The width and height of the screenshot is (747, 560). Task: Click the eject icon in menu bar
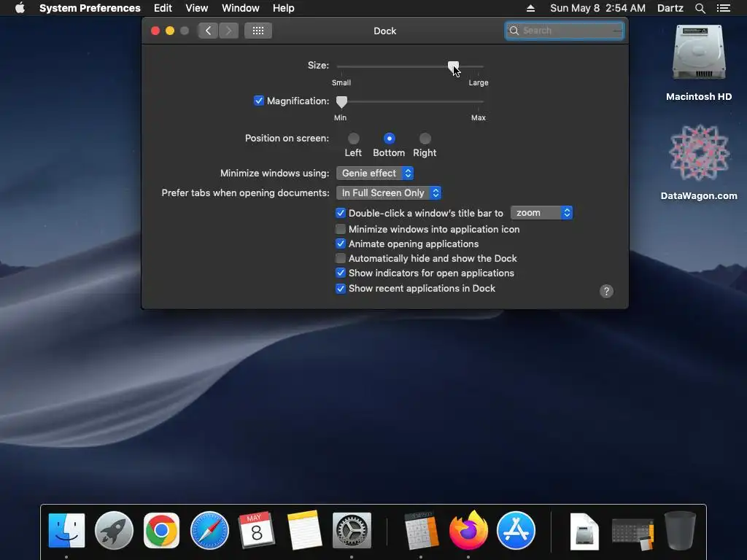(530, 8)
